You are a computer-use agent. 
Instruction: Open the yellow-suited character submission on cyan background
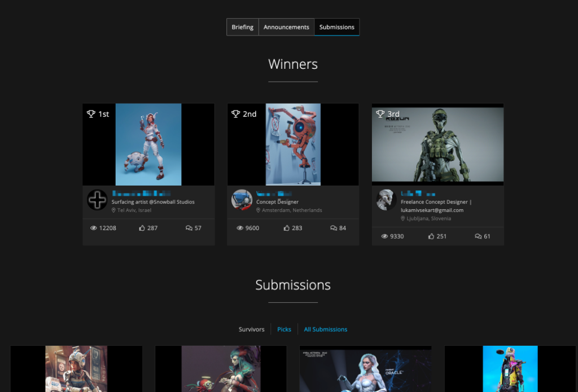(510, 369)
